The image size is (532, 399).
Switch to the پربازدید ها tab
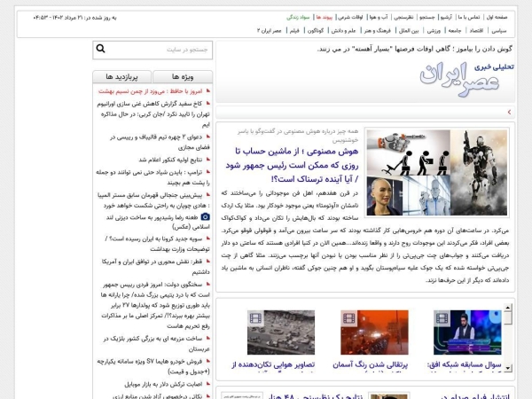(122, 76)
